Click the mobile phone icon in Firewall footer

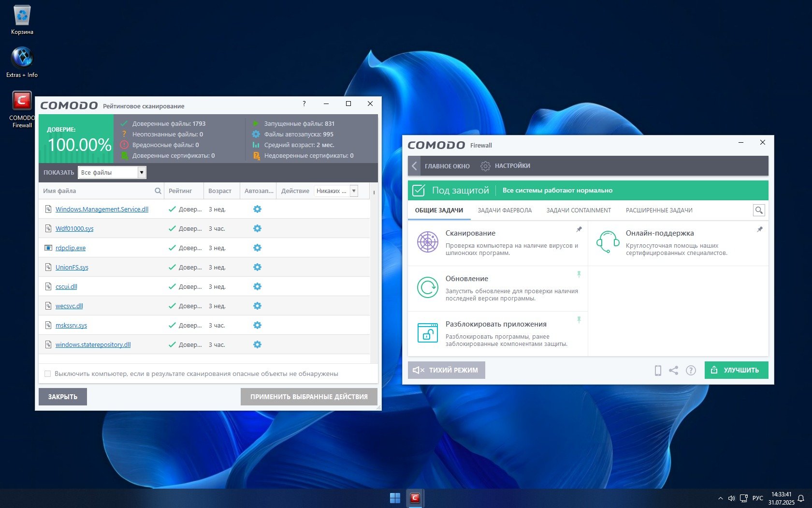coord(658,371)
